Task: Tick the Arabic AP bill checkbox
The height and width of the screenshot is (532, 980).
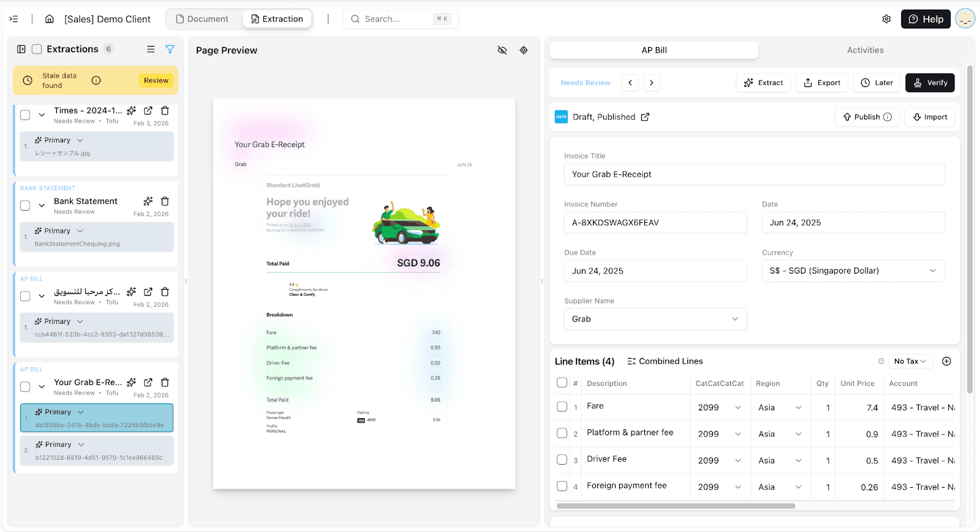Action: (x=25, y=296)
